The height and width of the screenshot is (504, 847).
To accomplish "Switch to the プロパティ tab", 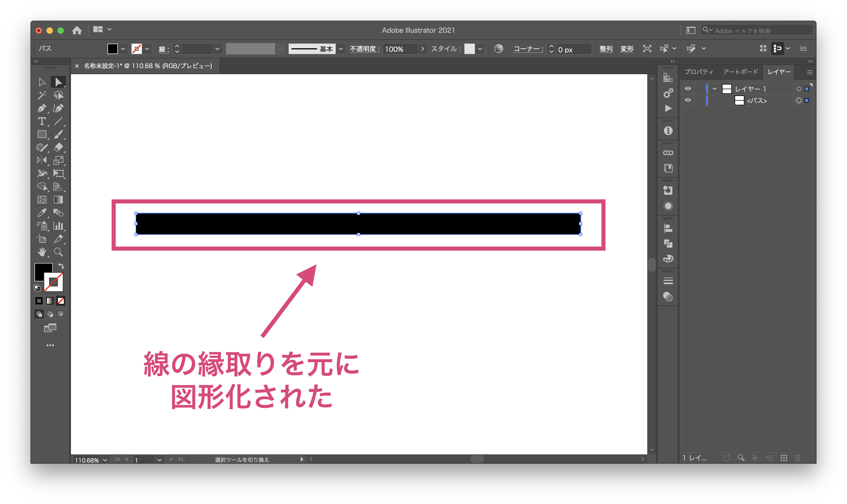I will tap(699, 72).
